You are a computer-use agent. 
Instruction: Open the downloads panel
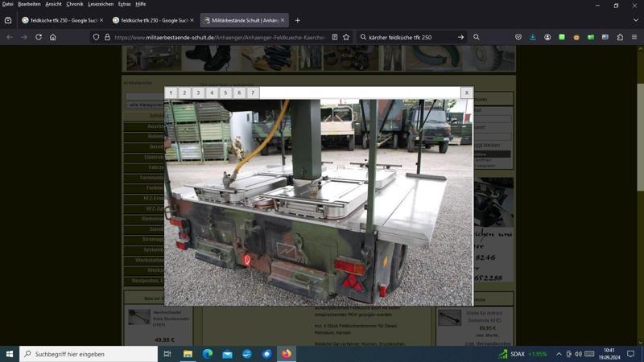533,37
